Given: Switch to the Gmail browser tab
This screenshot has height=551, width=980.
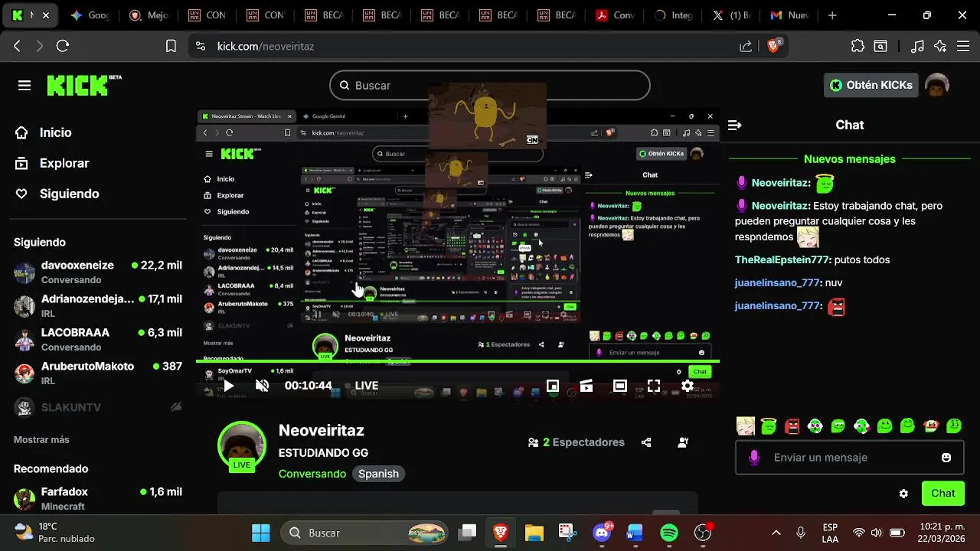Looking at the screenshot, I should [790, 15].
